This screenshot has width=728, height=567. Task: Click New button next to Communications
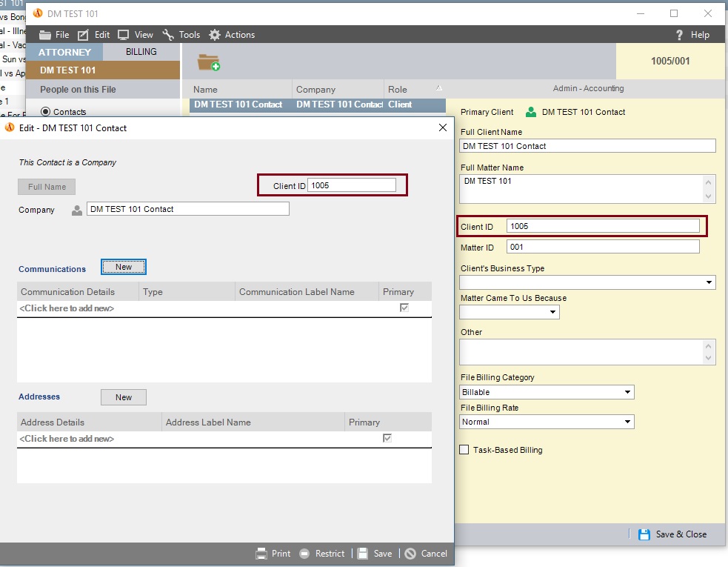pos(124,268)
